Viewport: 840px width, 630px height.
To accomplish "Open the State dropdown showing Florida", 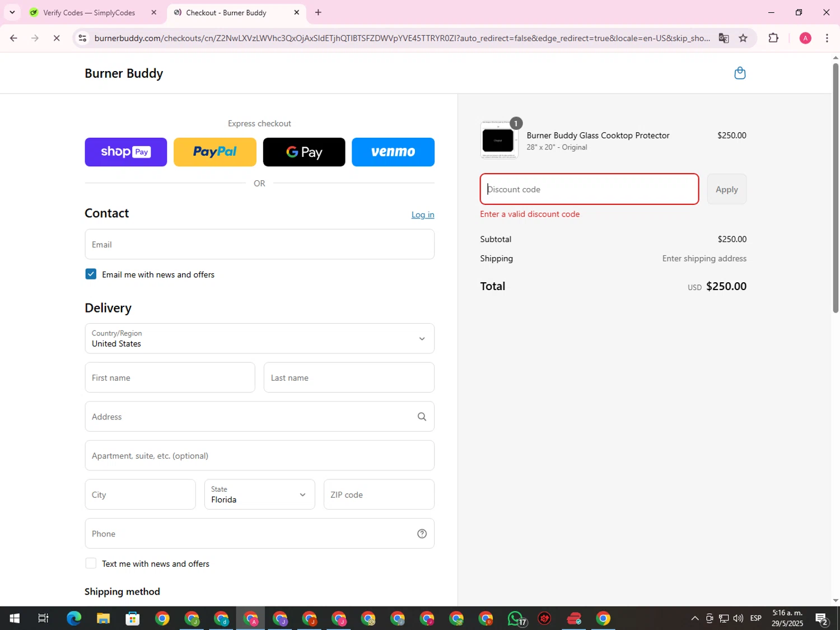I will click(259, 494).
